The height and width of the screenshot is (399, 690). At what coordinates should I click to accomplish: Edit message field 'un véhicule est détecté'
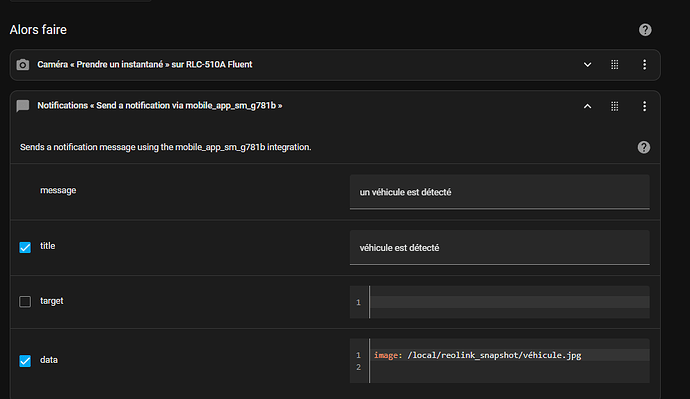(499, 192)
